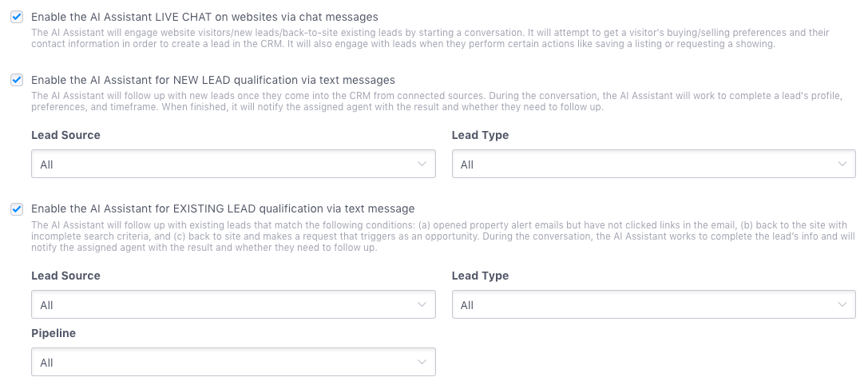
Task: Click the LIVE CHAT description paragraph
Action: click(x=430, y=38)
